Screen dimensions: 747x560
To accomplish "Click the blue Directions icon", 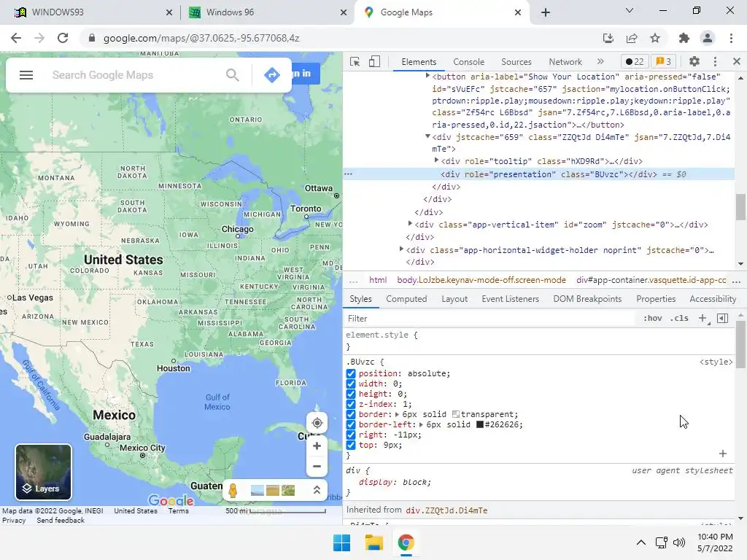I will point(272,75).
